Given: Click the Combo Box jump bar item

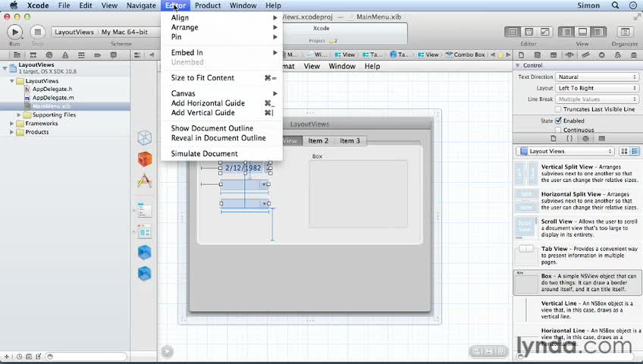Looking at the screenshot, I should tap(466, 55).
